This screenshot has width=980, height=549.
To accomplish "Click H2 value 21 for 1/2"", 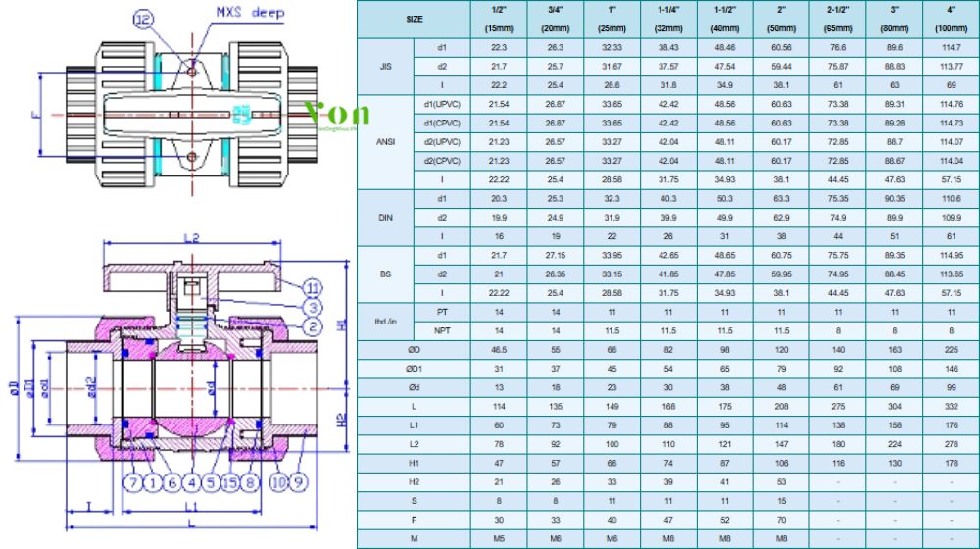I will 499,482.
